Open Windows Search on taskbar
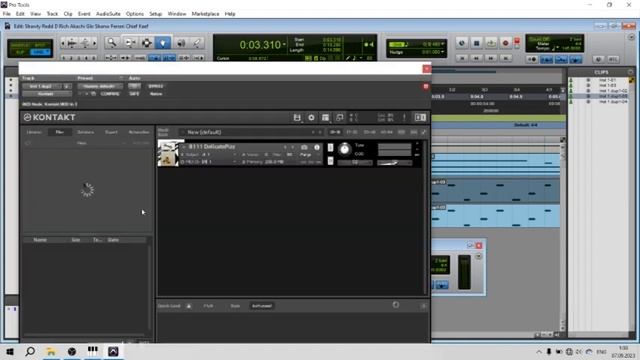640x360 pixels. [x=30, y=351]
